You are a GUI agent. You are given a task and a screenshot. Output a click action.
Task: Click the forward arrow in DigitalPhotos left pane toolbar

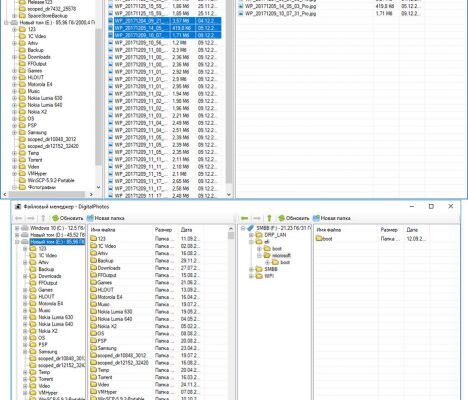(31, 218)
